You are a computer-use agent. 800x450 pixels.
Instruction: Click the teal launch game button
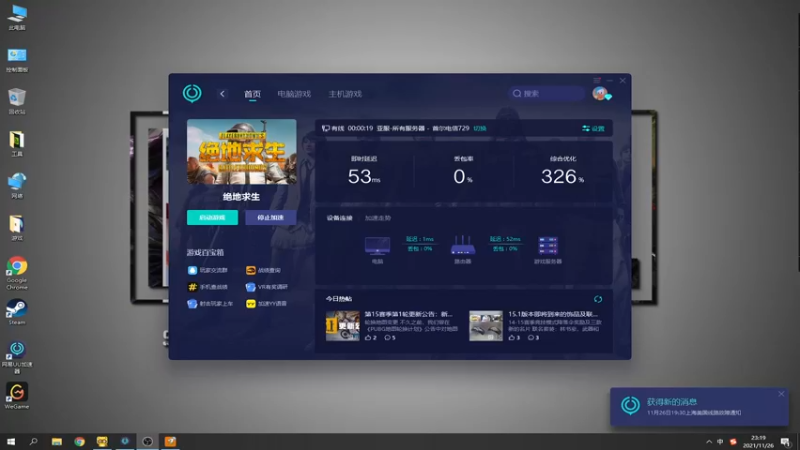pos(212,217)
